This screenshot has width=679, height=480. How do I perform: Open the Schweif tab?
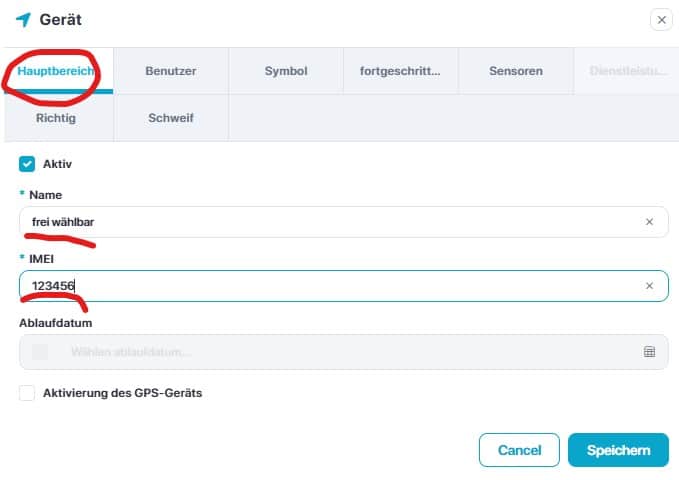pyautogui.click(x=171, y=118)
